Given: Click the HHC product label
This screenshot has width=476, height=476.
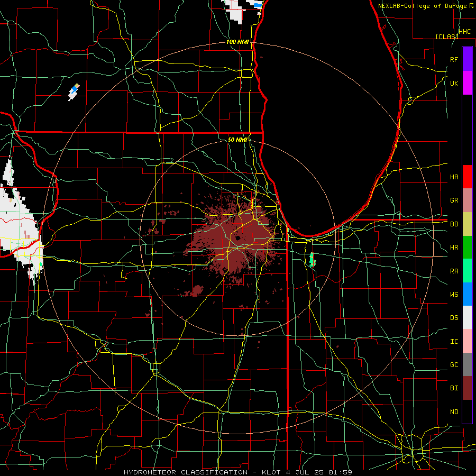Looking at the screenshot, I should click(x=464, y=32).
